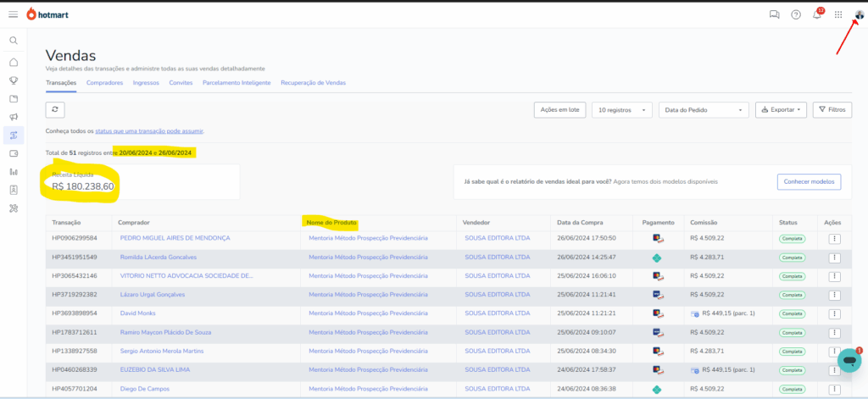The height and width of the screenshot is (399, 868).
Task: Click SOUSA EDITORA LTDA in the HP0906299584 row
Action: [x=497, y=238]
